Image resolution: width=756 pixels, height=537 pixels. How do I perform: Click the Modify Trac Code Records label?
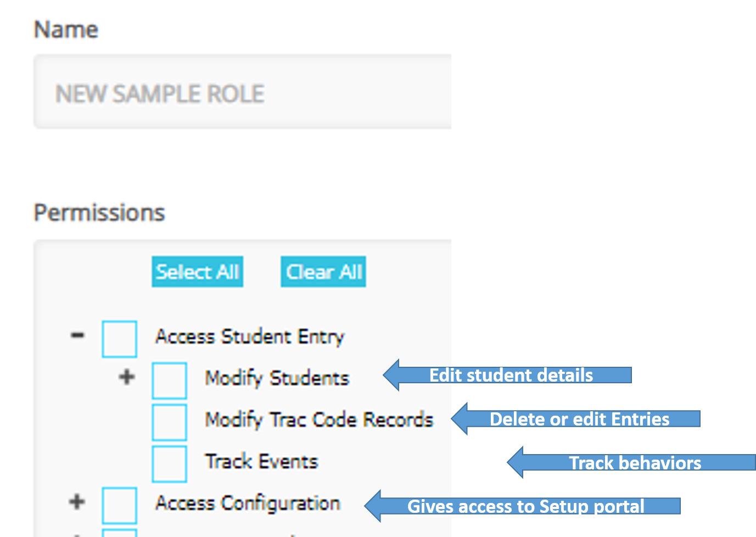tap(319, 419)
